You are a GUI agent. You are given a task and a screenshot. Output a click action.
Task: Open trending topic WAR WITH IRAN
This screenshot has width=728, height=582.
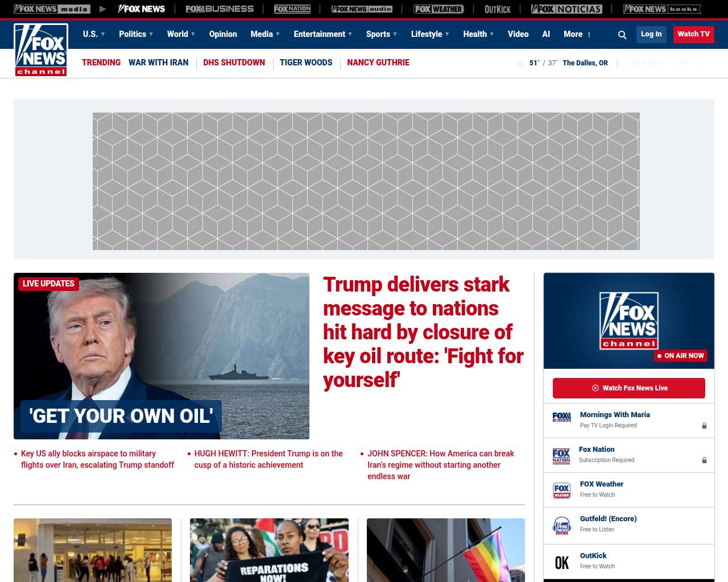(x=158, y=63)
